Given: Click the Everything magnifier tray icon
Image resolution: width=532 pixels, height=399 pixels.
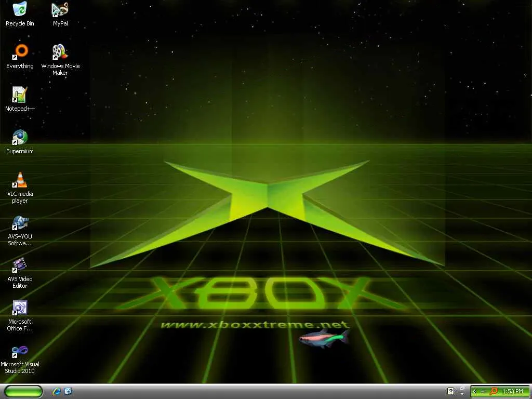Looking at the screenshot, I should (x=494, y=391).
